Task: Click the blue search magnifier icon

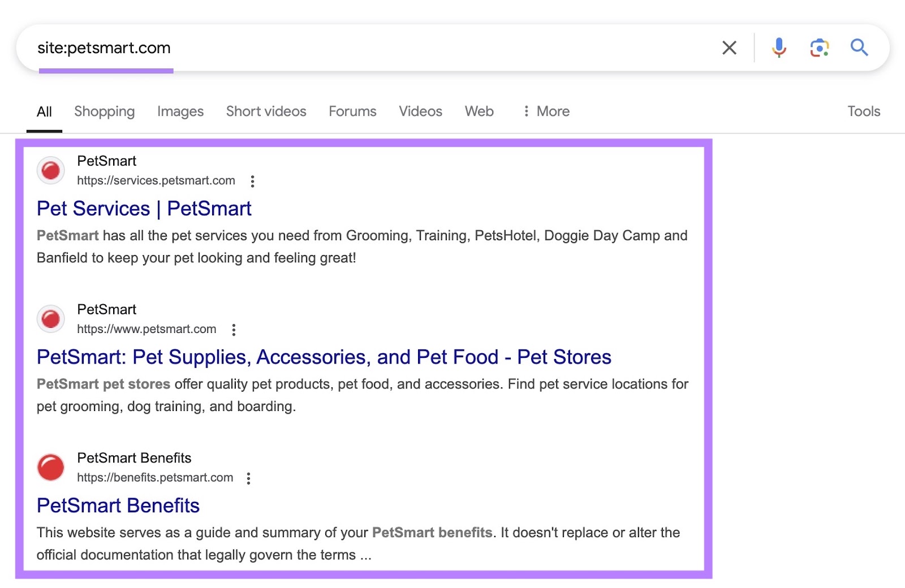Action: pos(859,47)
